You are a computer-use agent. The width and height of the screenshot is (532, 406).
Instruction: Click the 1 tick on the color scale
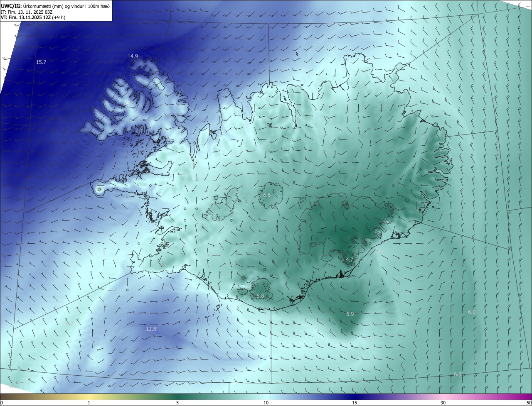[89, 403]
